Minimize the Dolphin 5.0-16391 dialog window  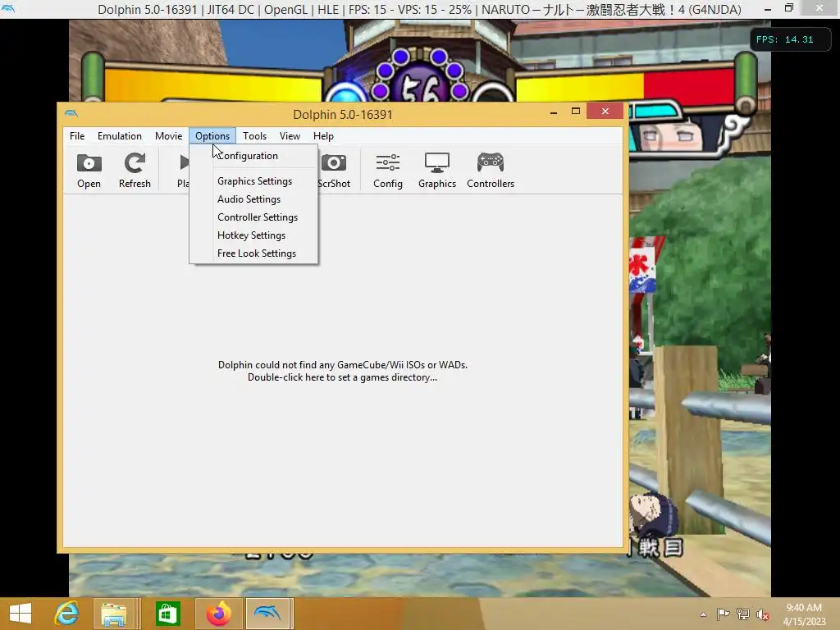[554, 112]
